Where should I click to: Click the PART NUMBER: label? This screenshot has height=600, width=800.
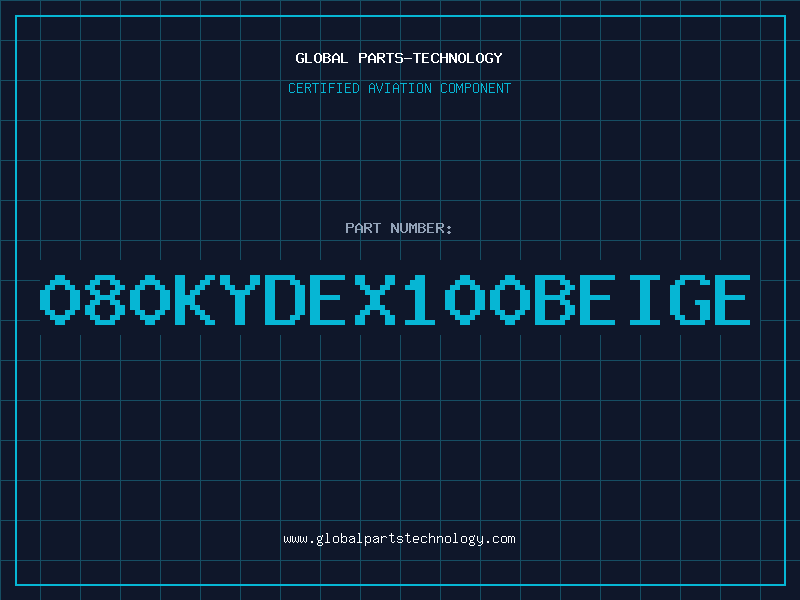tap(399, 228)
